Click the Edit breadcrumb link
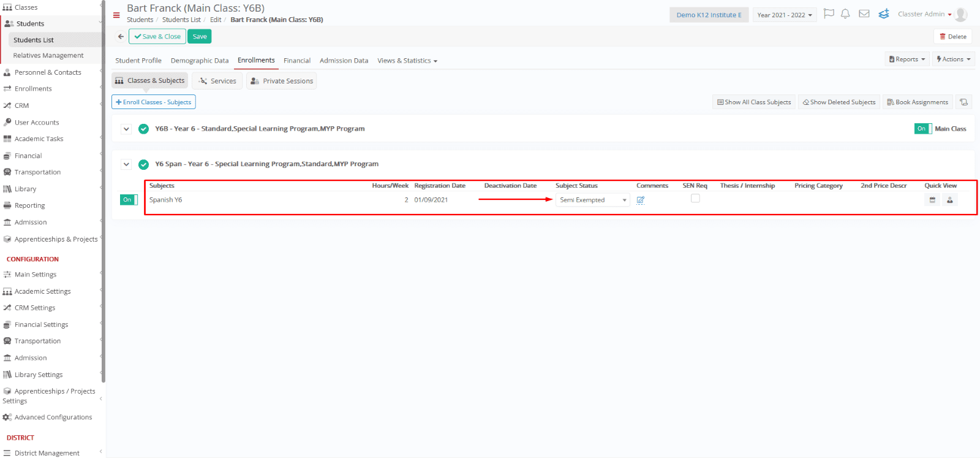 216,20
